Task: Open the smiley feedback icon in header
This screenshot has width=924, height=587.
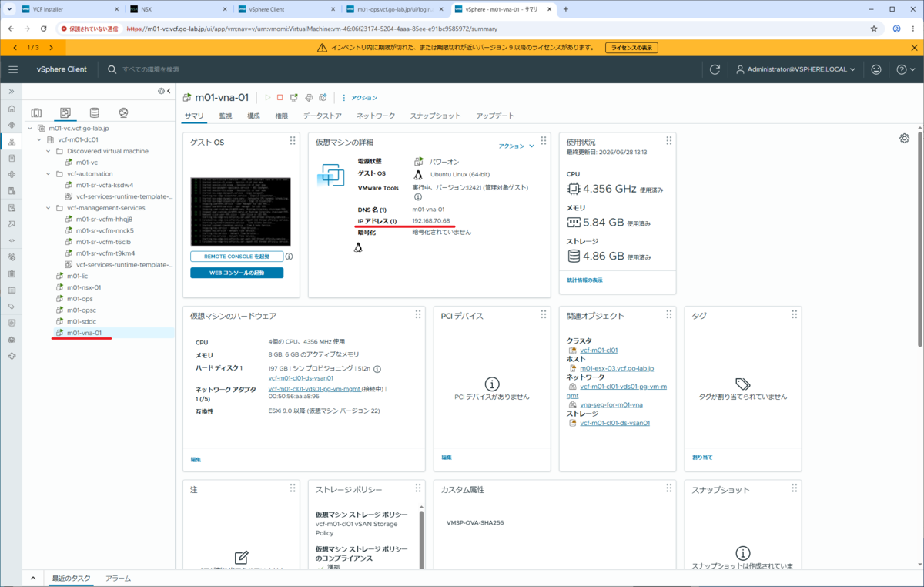Action: click(876, 69)
